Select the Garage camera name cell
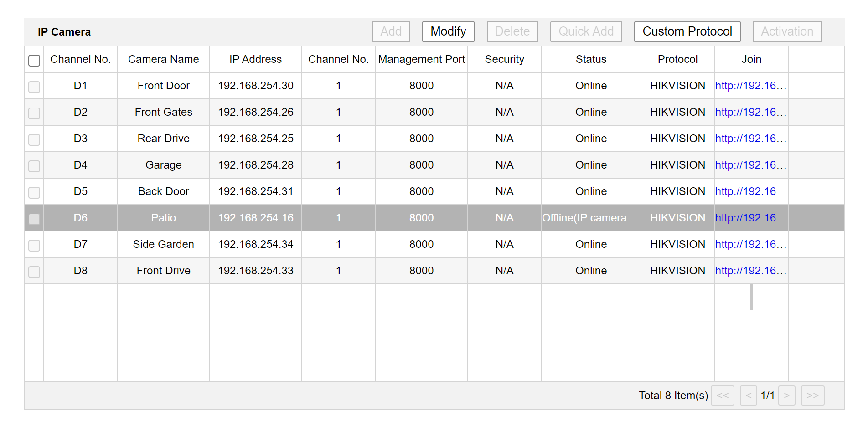Image resolution: width=868 pixels, height=442 pixels. point(163,165)
